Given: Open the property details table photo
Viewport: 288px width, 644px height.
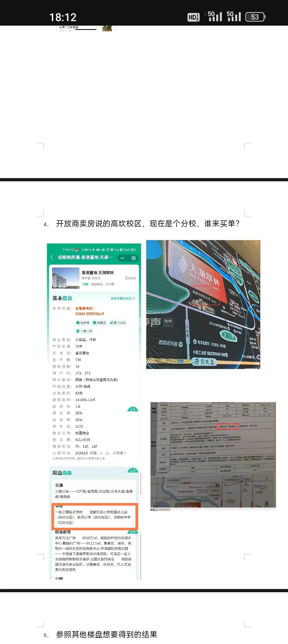Looking at the screenshot, I should click(x=213, y=455).
